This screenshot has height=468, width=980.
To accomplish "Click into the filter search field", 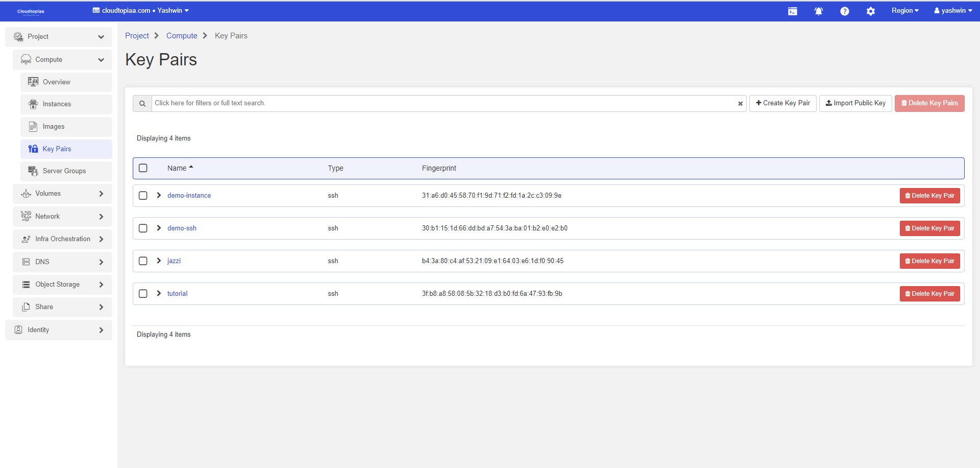I will 444,103.
